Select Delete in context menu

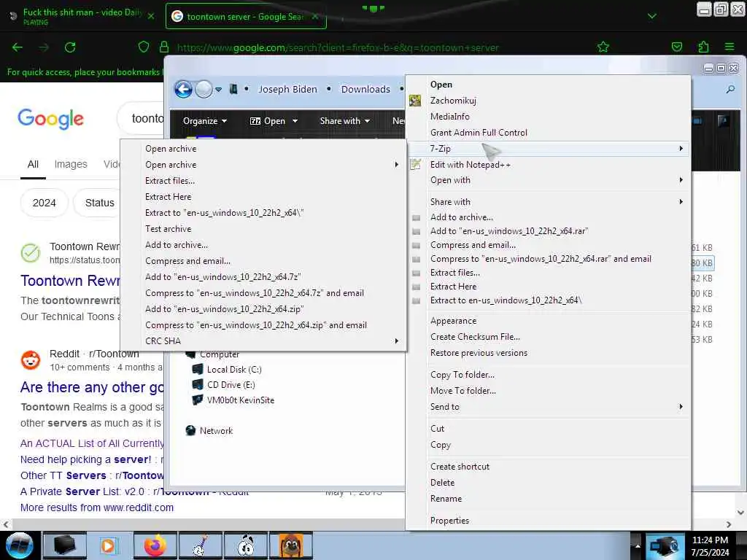pyautogui.click(x=442, y=483)
